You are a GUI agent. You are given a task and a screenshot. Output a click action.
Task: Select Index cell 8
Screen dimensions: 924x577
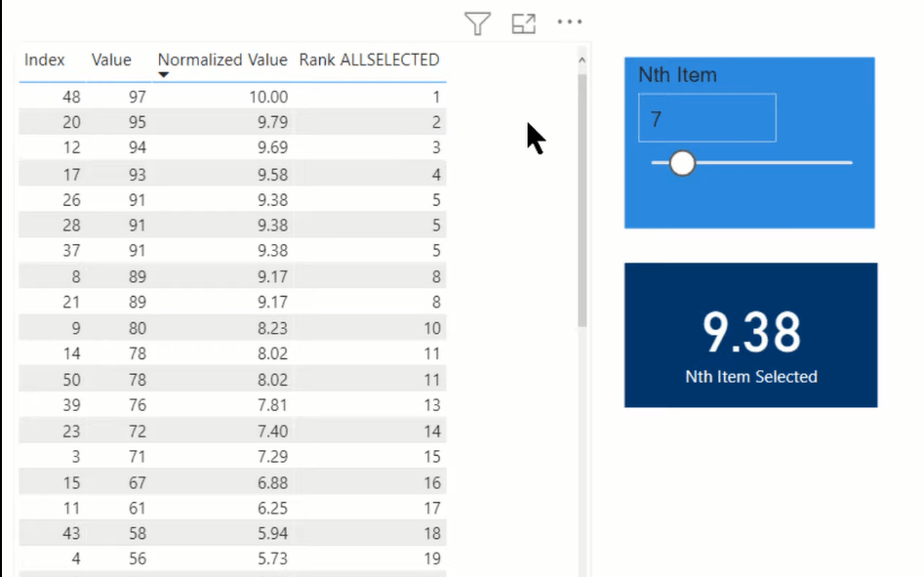(x=76, y=276)
